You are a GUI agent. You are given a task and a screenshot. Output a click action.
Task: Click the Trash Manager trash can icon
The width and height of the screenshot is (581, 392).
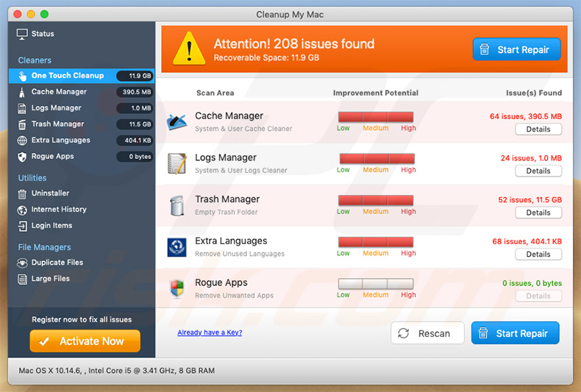tap(177, 205)
